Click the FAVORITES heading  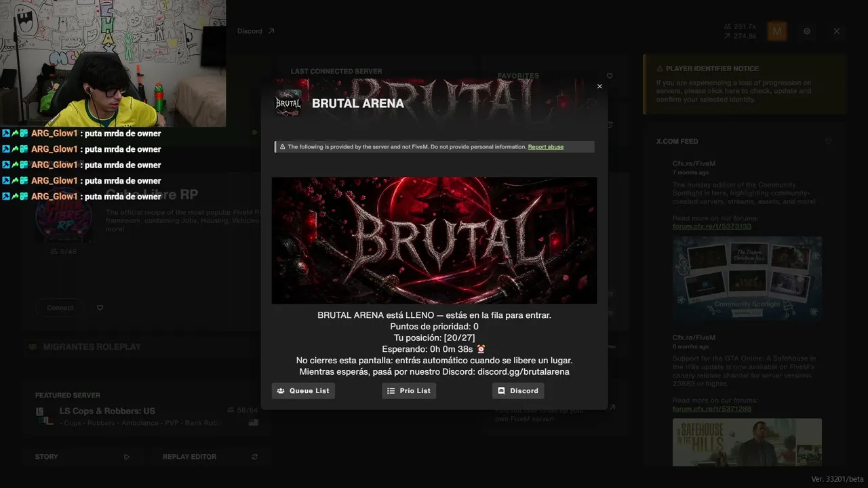click(518, 76)
